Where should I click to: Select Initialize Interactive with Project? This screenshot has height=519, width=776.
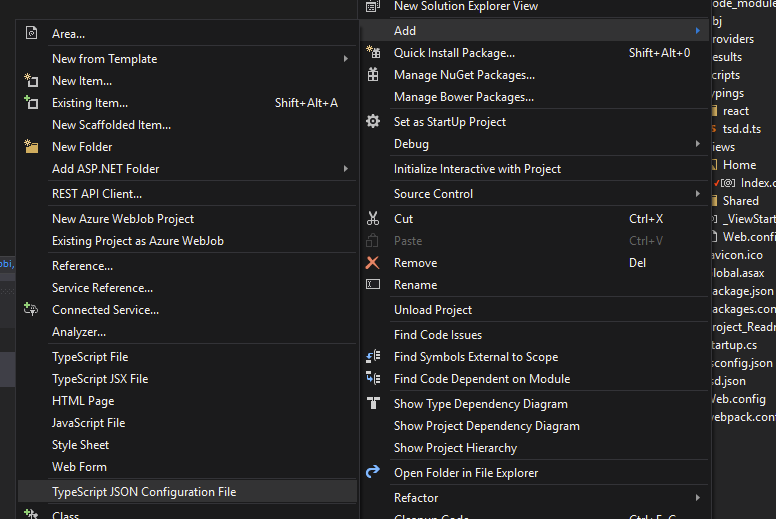point(534,169)
